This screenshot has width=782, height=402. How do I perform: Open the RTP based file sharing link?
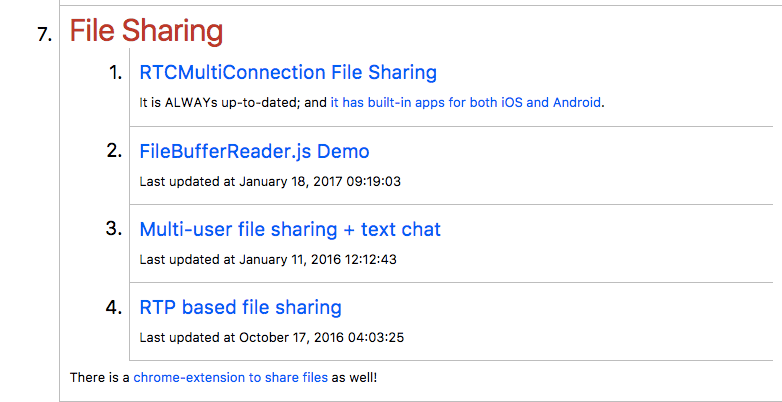(x=240, y=308)
